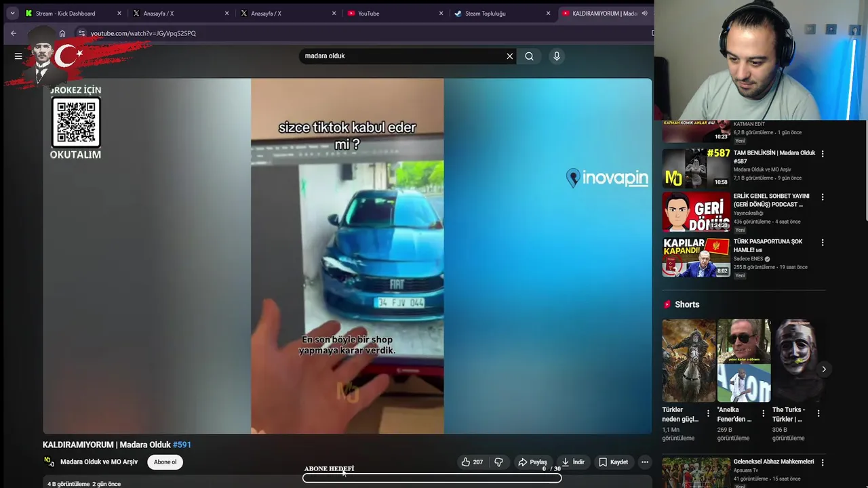
Task: Save the video with Kaydet
Action: [613, 462]
